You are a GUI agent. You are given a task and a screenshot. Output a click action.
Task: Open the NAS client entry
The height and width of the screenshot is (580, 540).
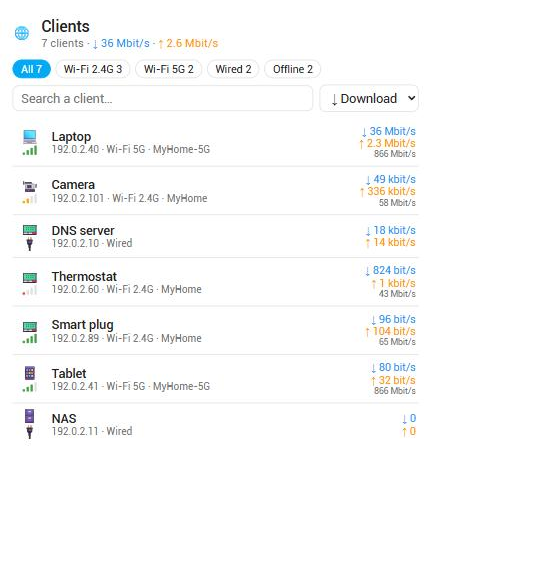tap(216, 424)
